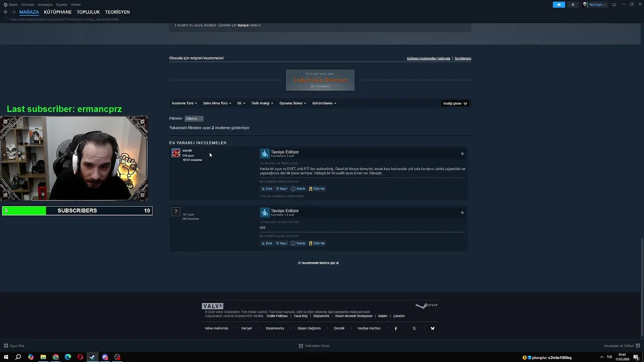Vote Hayır on ozcxtr's review

tap(281, 189)
